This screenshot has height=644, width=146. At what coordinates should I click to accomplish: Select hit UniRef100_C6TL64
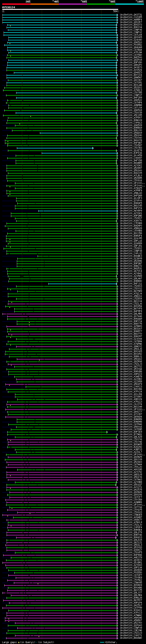(x=131, y=35)
